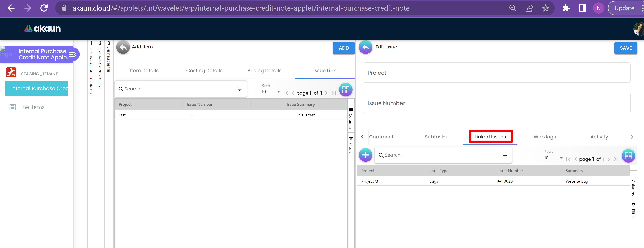Image resolution: width=644 pixels, height=248 pixels.
Task: Click the plus icon to add a linked issue
Action: [365, 155]
